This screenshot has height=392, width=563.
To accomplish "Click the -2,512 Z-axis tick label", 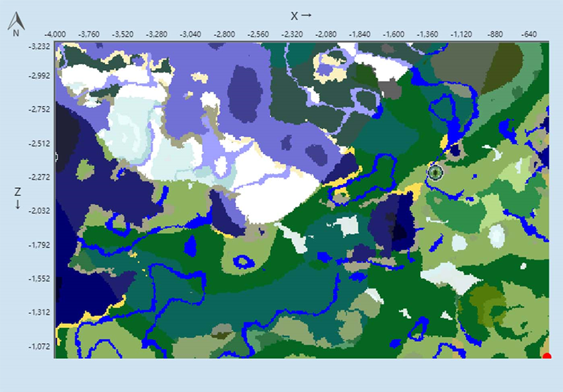I will click(x=39, y=144).
